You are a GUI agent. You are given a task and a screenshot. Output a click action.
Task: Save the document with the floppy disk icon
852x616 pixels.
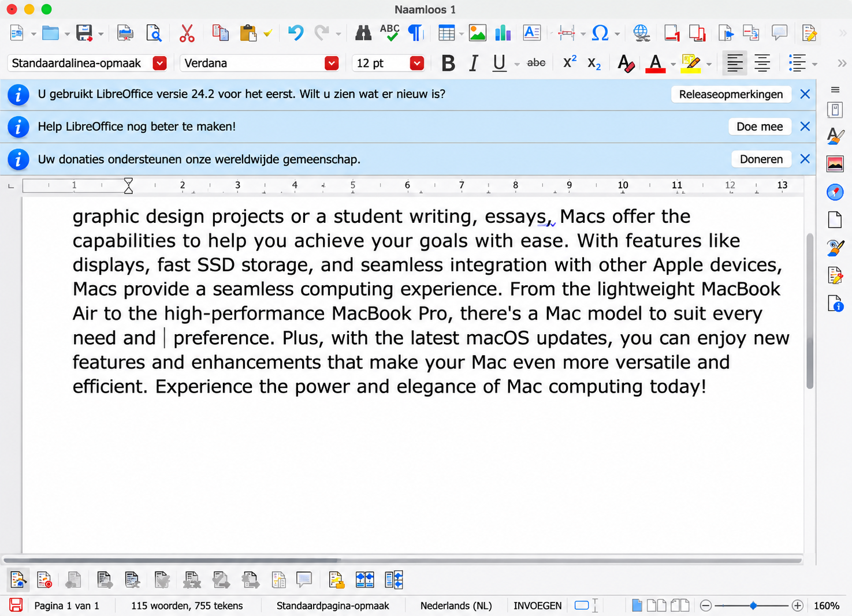click(x=84, y=33)
